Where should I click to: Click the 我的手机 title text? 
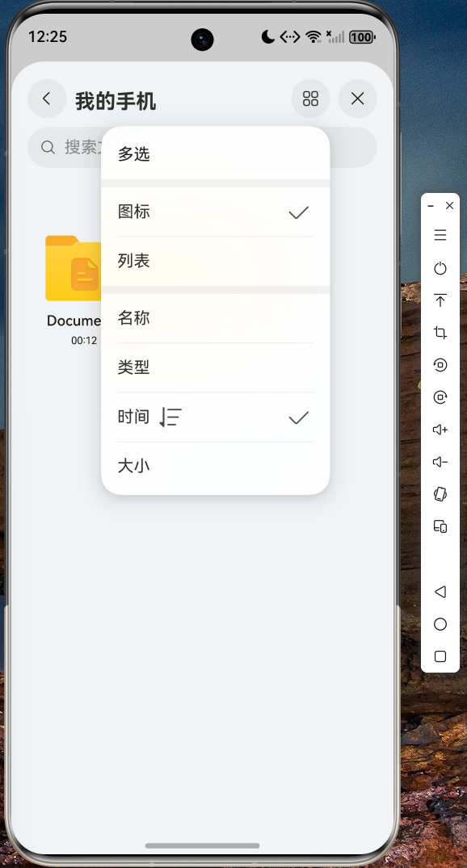coord(116,101)
